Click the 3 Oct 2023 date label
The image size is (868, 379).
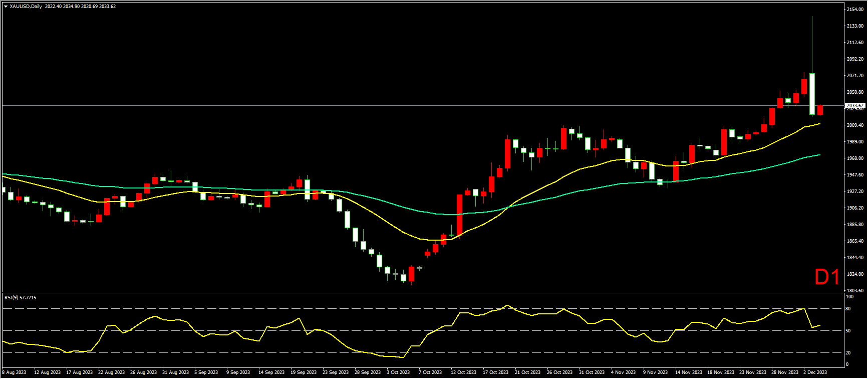(x=398, y=372)
